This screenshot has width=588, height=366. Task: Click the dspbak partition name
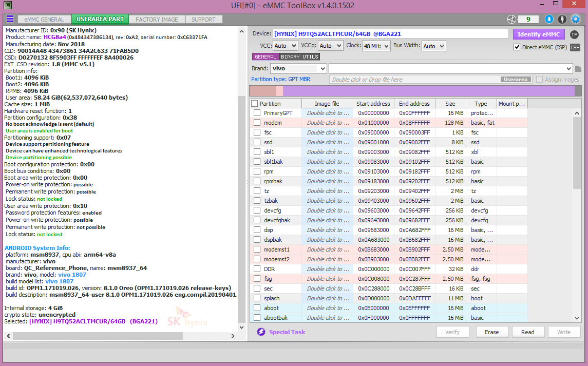273,240
